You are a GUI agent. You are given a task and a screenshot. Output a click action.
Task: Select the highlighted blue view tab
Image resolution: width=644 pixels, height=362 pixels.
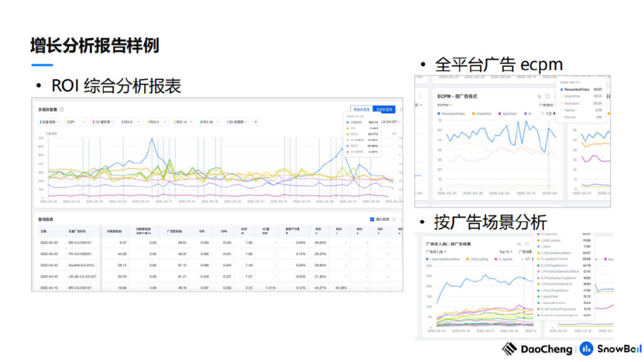click(x=384, y=110)
